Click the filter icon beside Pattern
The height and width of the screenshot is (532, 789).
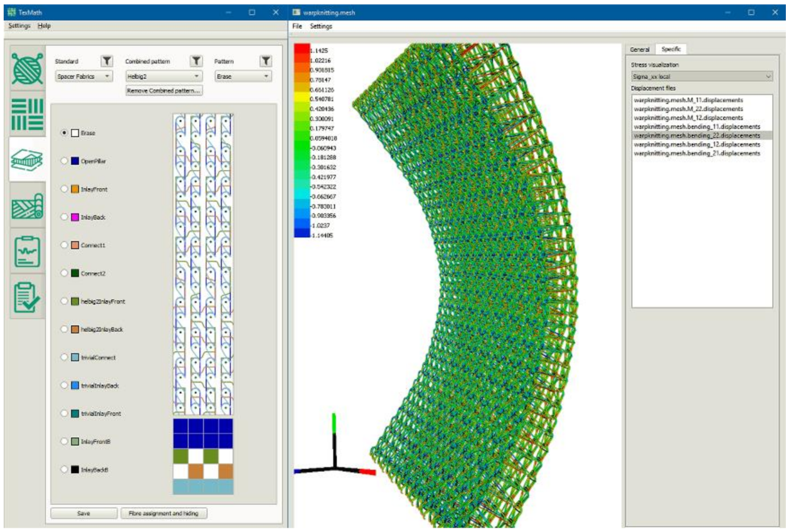[266, 61]
